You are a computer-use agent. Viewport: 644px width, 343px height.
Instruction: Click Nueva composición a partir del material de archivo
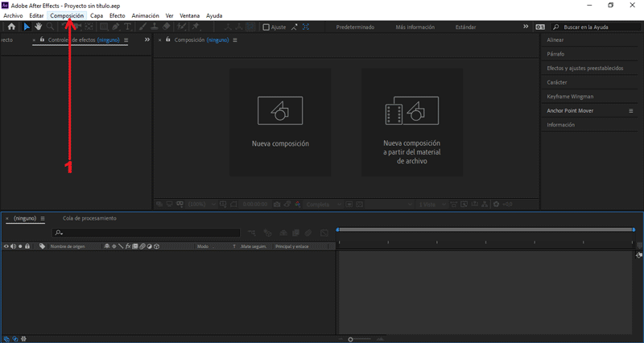coord(412,122)
